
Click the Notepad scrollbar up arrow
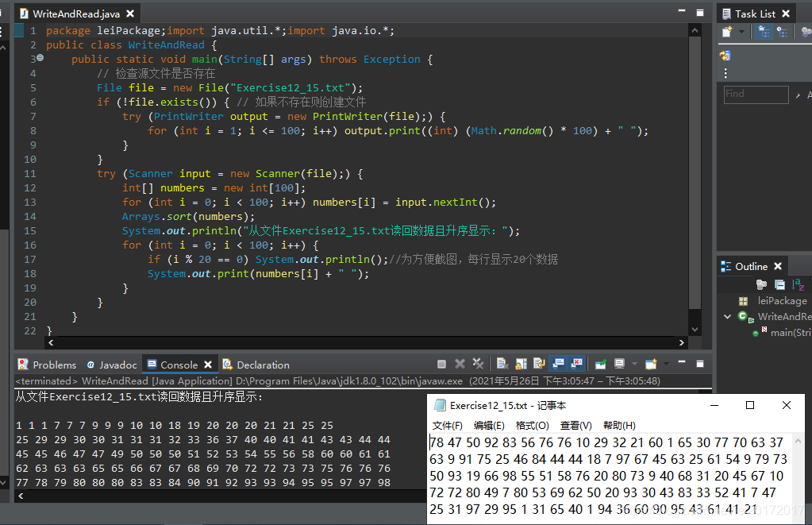click(x=798, y=441)
